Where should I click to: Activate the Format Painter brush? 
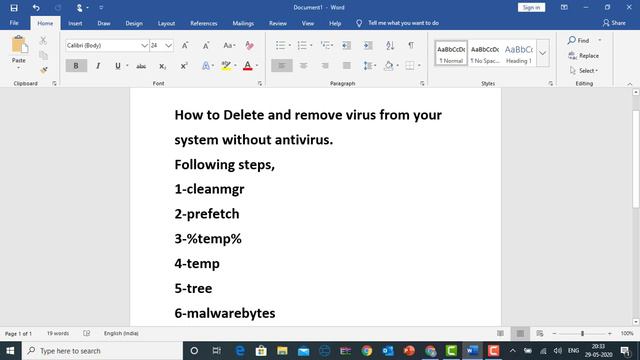tap(43, 70)
